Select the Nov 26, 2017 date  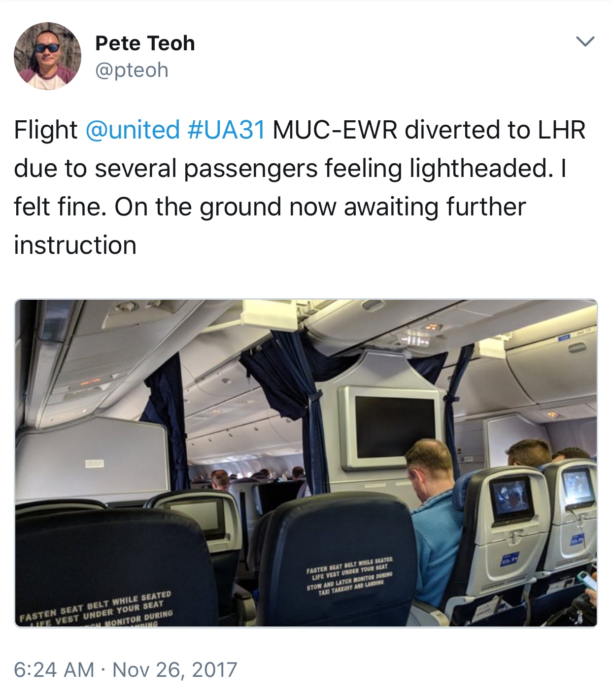(x=175, y=670)
